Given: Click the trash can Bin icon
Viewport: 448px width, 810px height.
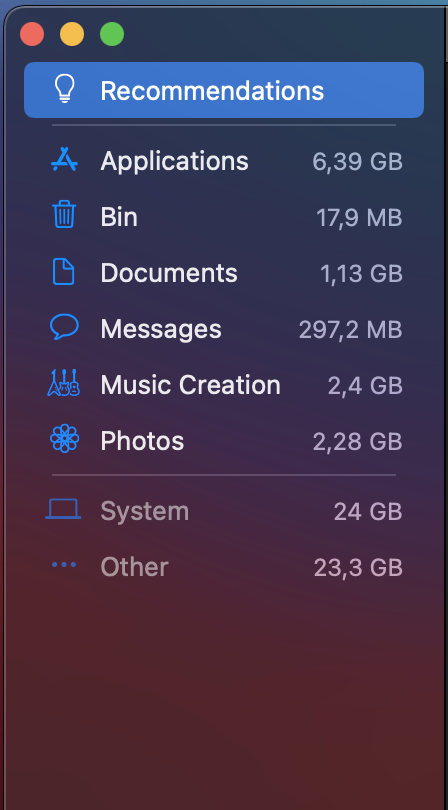Looking at the screenshot, I should (64, 214).
